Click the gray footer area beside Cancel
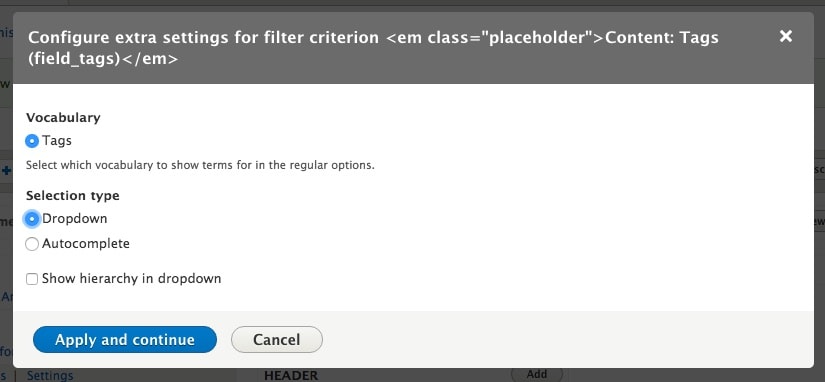825x382 pixels. 566,339
